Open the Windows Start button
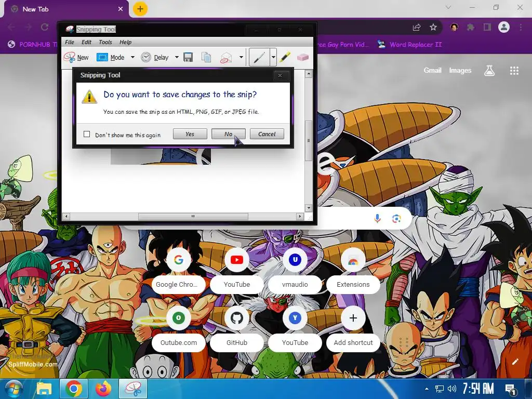 tap(14, 389)
